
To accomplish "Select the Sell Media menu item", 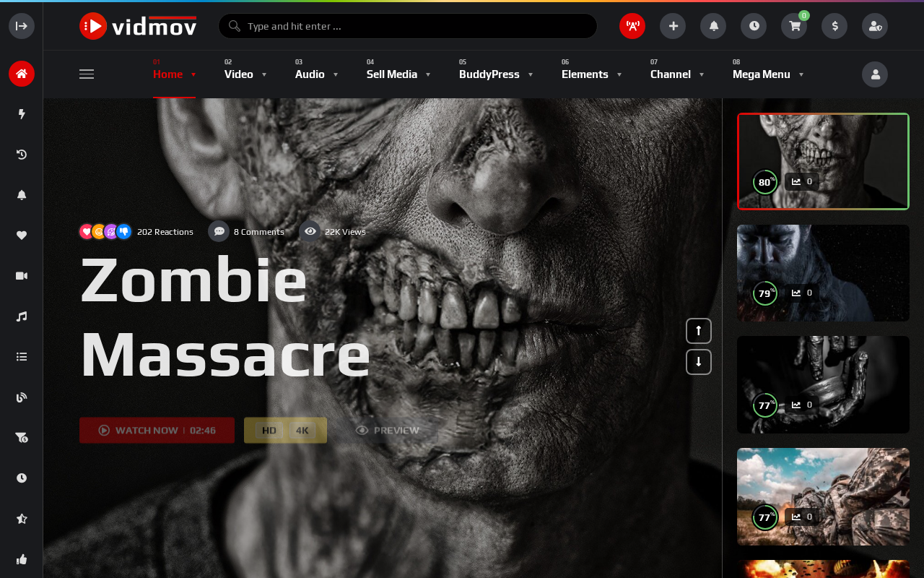I will [x=392, y=74].
